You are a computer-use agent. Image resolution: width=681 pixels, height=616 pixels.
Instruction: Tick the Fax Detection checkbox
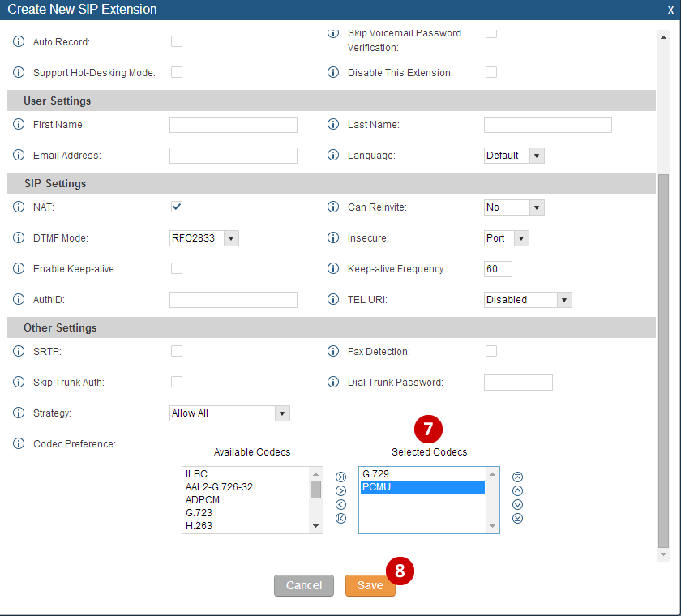click(x=491, y=351)
